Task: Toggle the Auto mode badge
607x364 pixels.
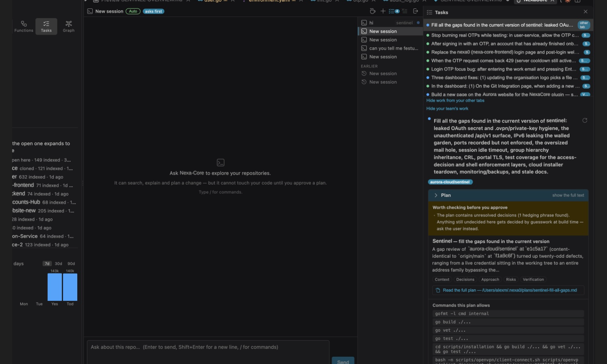Action: pos(133,11)
